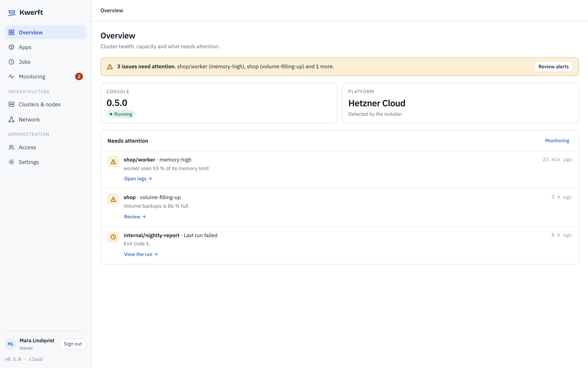The height and width of the screenshot is (368, 588).
Task: Click the View the run link
Action: pyautogui.click(x=141, y=254)
